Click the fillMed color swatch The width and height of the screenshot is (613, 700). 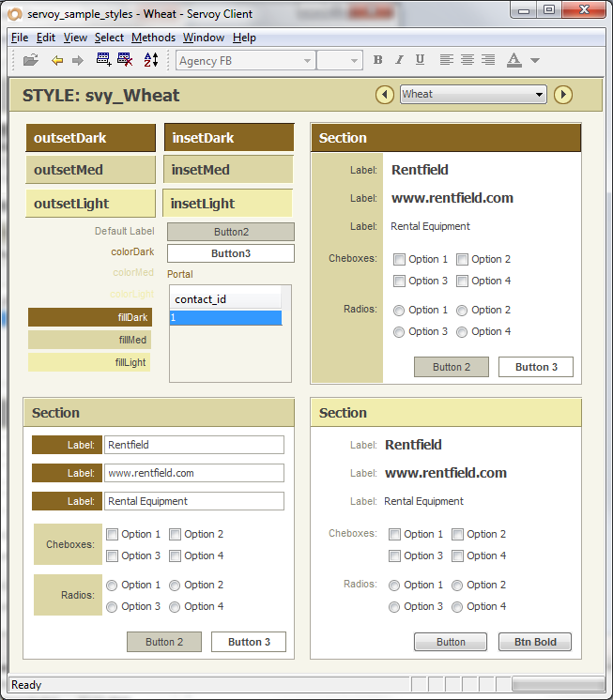pos(90,340)
